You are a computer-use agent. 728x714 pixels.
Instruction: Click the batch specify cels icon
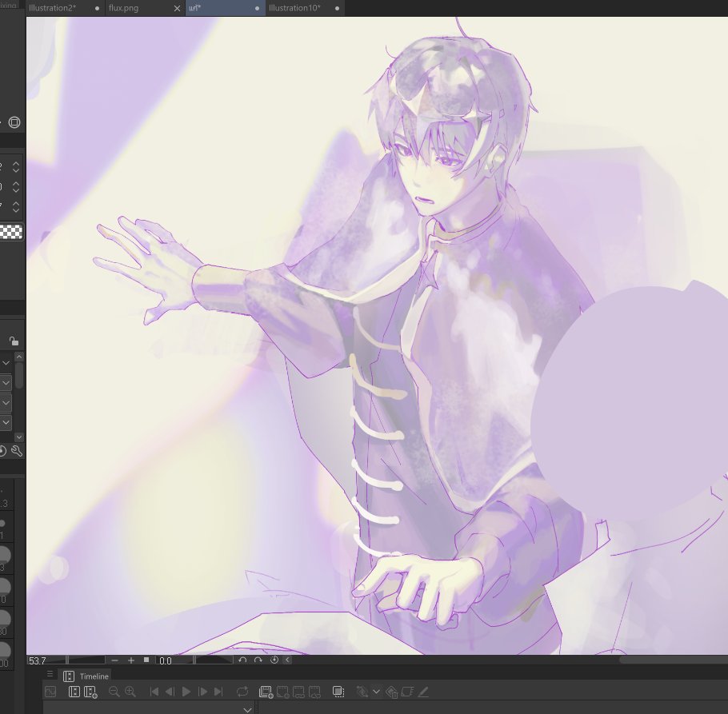coord(314,692)
